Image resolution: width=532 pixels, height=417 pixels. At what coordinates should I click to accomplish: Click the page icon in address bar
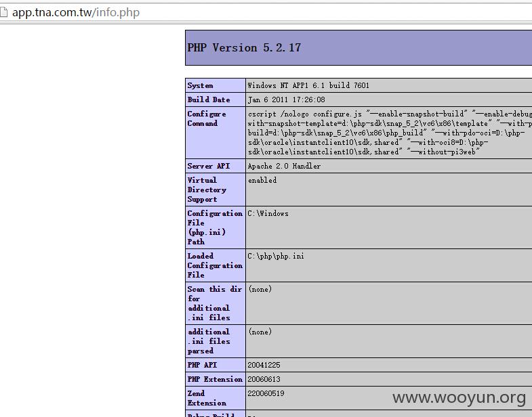click(3, 13)
